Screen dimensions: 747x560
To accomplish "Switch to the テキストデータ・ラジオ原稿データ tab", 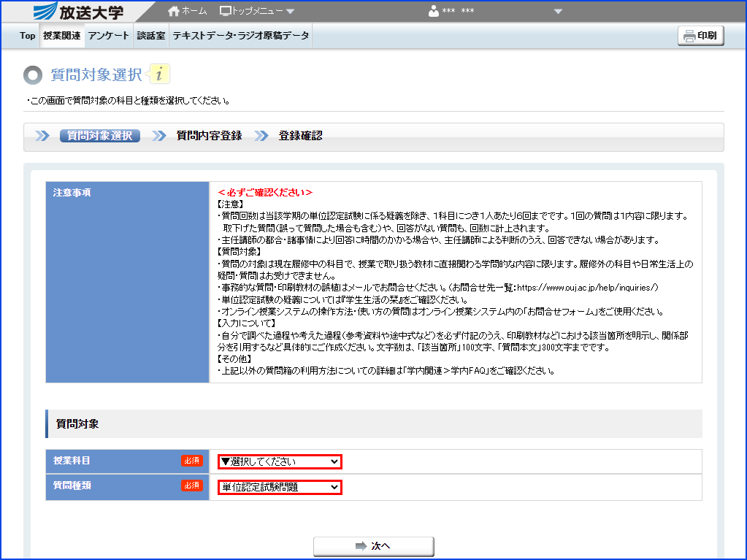I will tap(241, 34).
